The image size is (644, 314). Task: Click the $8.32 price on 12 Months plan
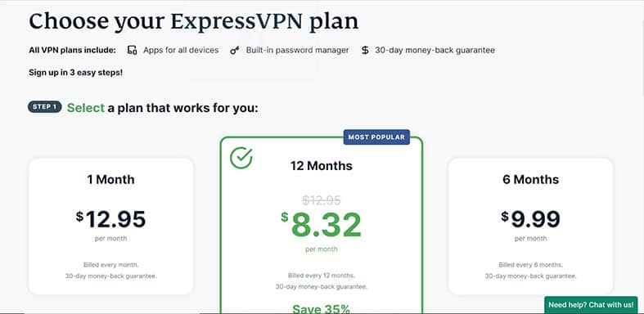coord(321,225)
